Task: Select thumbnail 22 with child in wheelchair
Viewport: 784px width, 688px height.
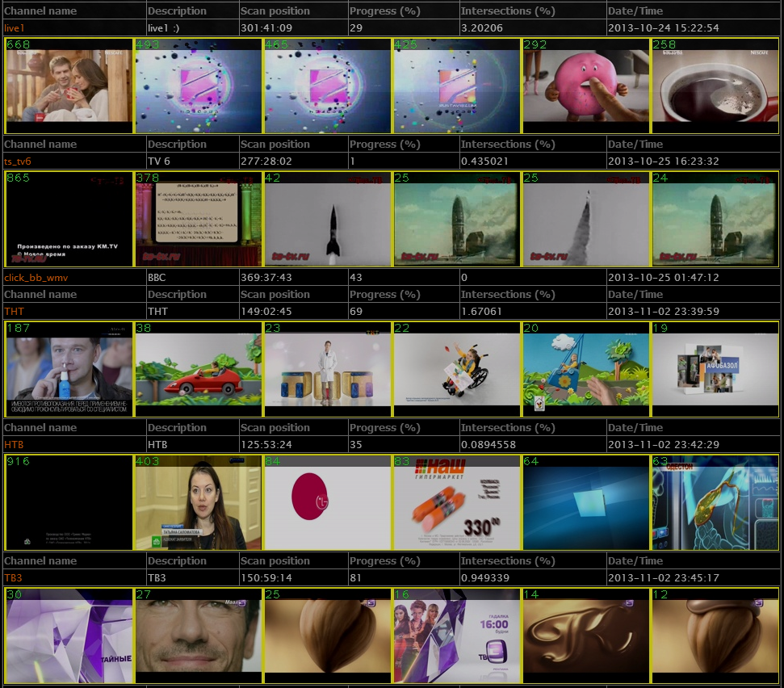Action: point(456,369)
